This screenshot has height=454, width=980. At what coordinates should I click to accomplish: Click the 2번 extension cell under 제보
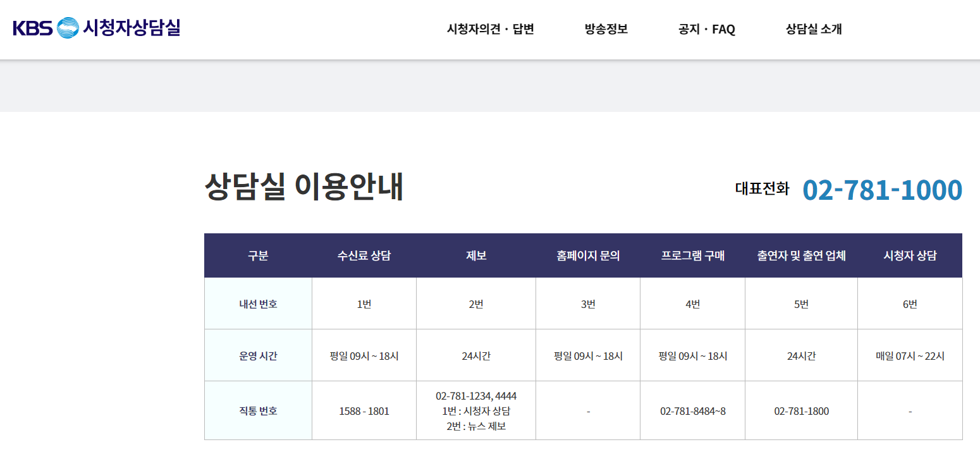(476, 304)
